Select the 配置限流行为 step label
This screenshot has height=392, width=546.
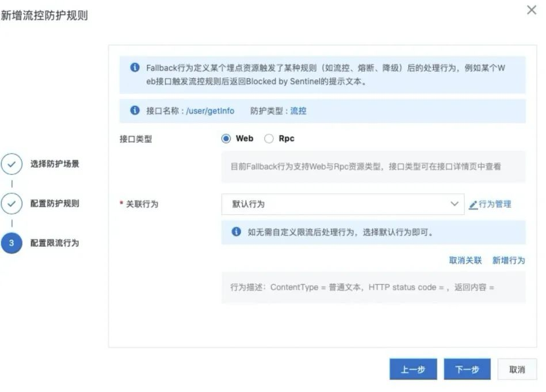tap(55, 243)
